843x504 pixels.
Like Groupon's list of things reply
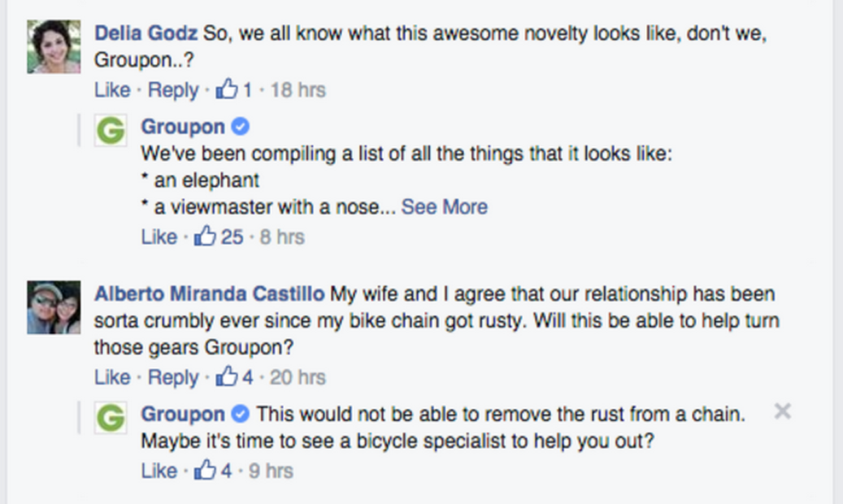[158, 237]
